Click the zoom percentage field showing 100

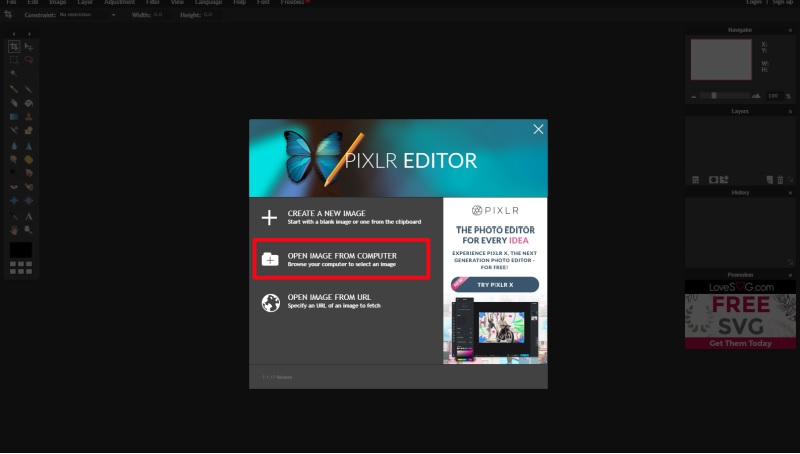pyautogui.click(x=773, y=96)
